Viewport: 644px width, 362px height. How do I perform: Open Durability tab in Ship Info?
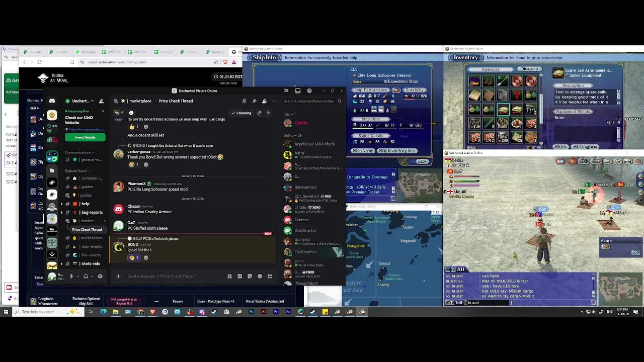click(415, 90)
